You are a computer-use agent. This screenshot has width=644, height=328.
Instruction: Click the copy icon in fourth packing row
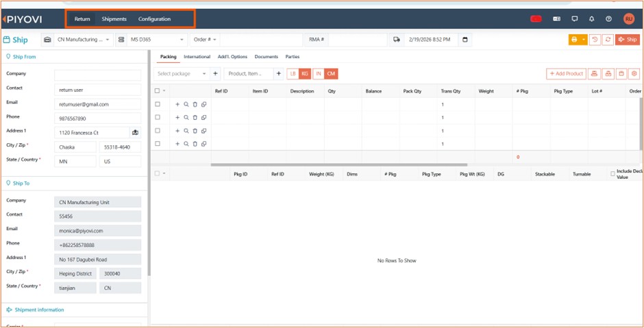pos(203,144)
